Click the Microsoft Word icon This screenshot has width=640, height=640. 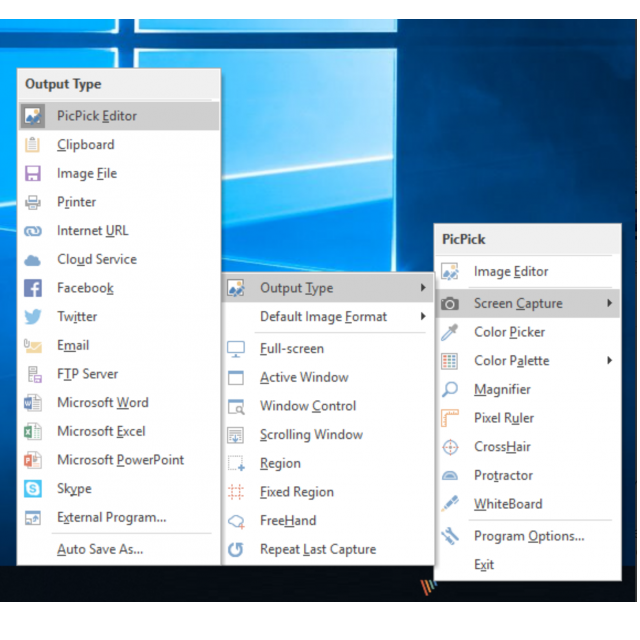coord(33,403)
